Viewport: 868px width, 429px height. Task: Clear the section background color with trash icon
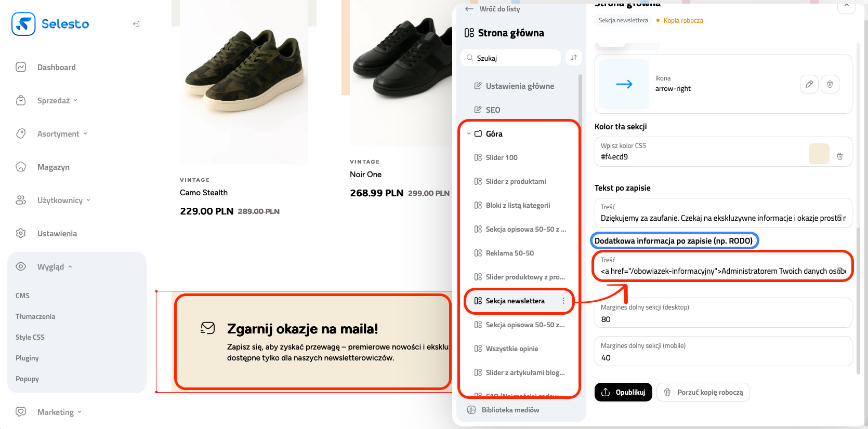coord(839,156)
